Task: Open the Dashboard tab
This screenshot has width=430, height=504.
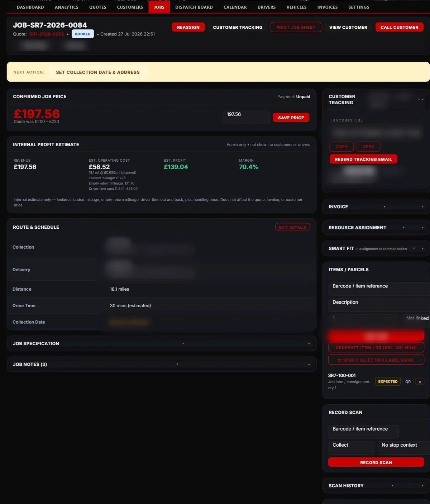Action: pyautogui.click(x=30, y=7)
